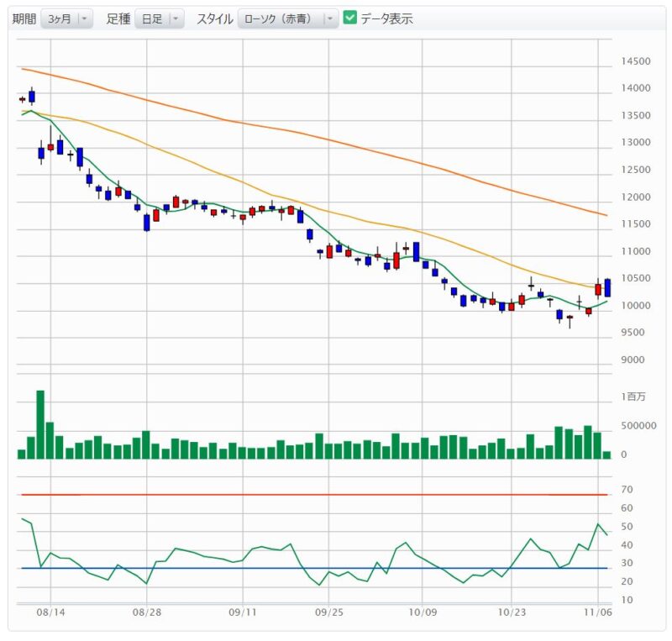The width and height of the screenshot is (672, 641).
Task: Click the 10000 price axis label
Action: 636,306
